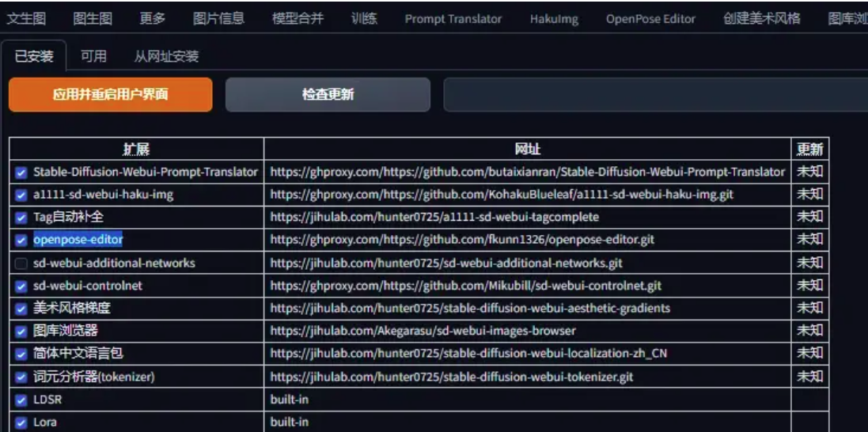
Task: Click the a1111-sd-webui-haku-img.git URL
Action: tap(502, 195)
